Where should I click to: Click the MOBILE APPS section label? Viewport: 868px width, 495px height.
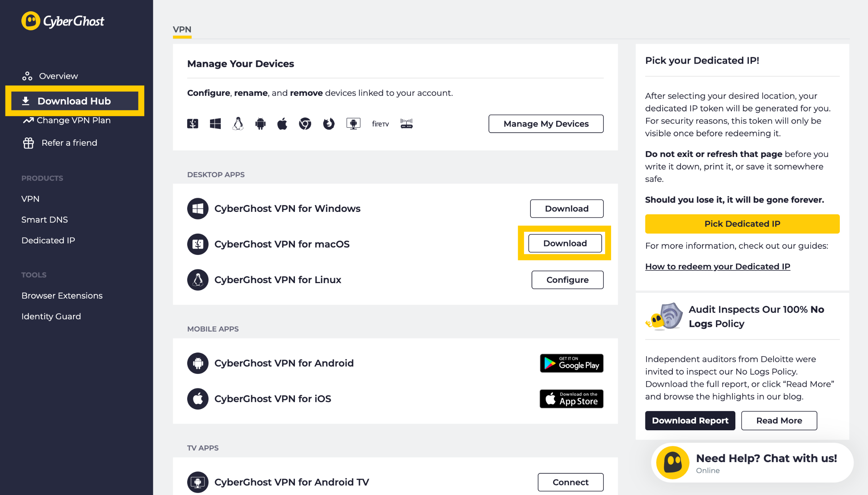click(x=213, y=329)
